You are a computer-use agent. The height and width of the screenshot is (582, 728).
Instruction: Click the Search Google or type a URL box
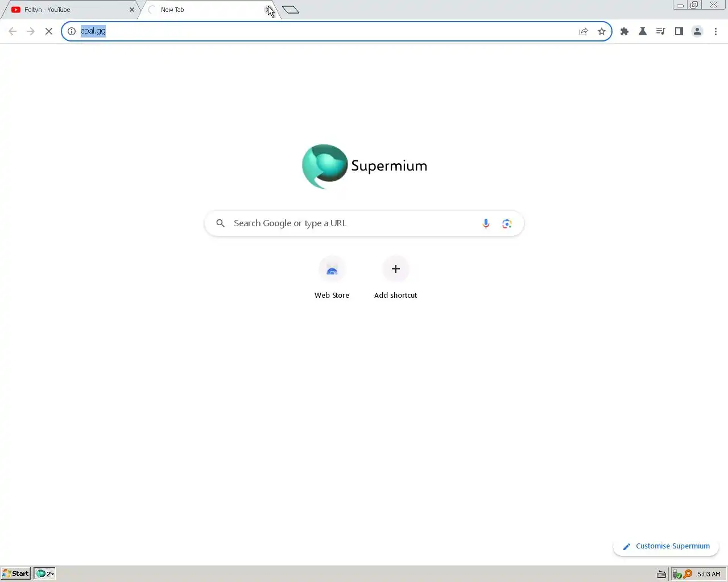click(364, 223)
